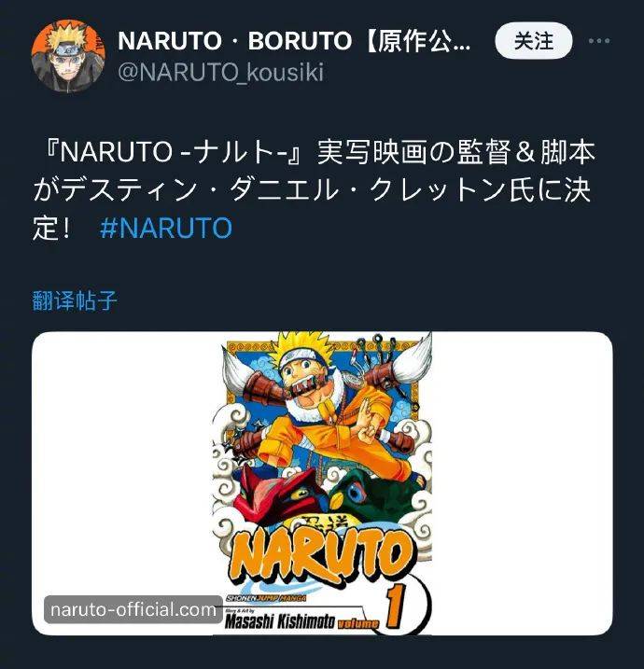Click the green frog on the cover
The width and height of the screenshot is (644, 669).
(x=375, y=495)
